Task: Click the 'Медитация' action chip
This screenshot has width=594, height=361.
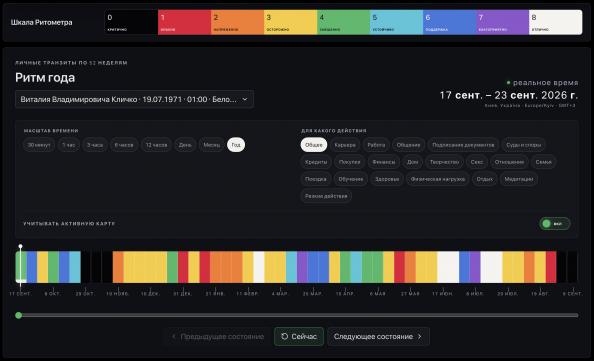Action: (x=519, y=179)
